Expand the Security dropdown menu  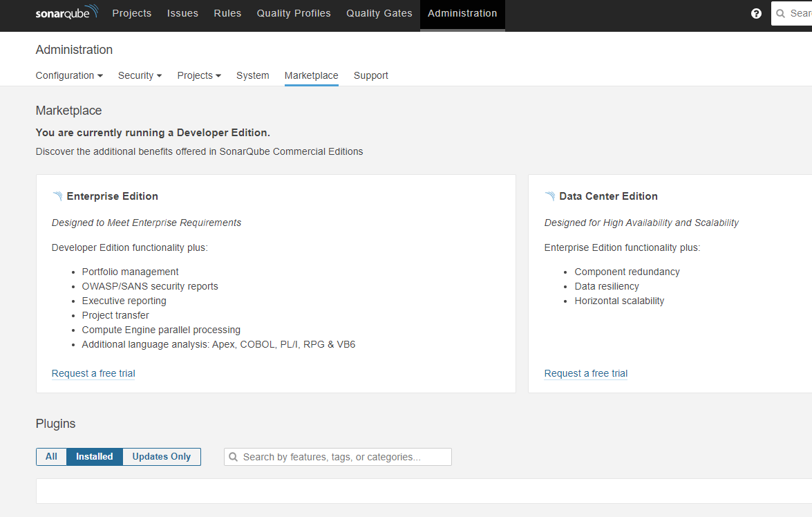pos(140,75)
